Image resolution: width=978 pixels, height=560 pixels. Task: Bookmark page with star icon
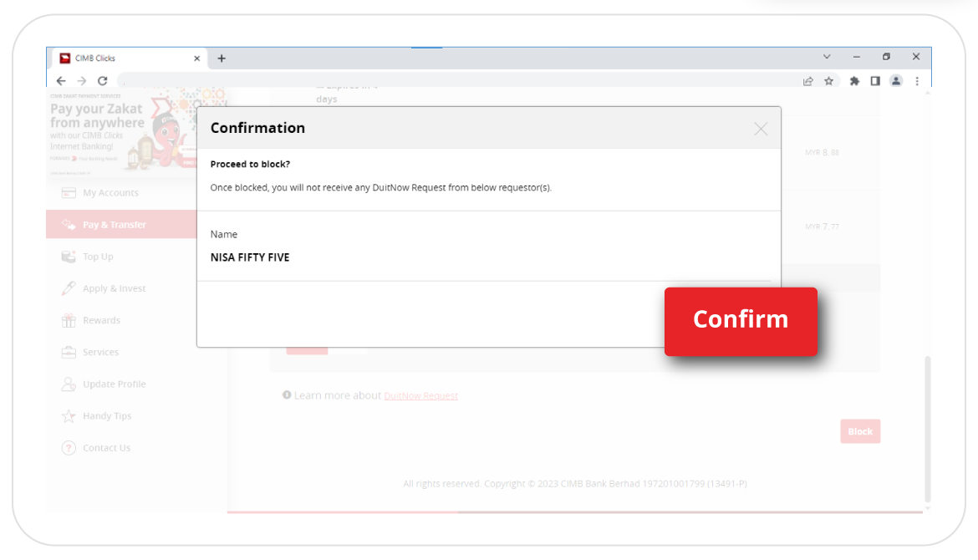click(828, 81)
